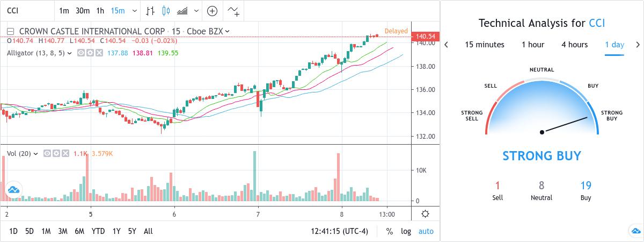Switch interval to 30m
Image resolution: width=644 pixels, height=242 pixels.
[x=83, y=11]
